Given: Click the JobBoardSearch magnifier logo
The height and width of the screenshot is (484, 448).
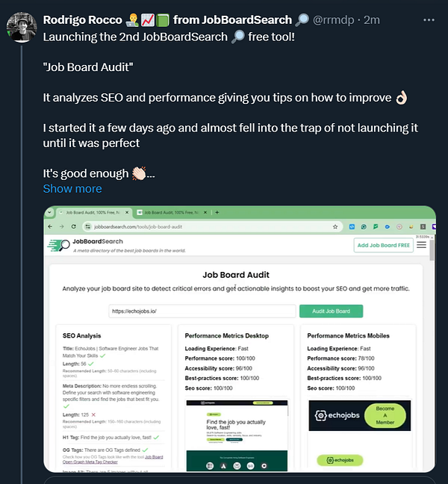Looking at the screenshot, I should (59, 246).
